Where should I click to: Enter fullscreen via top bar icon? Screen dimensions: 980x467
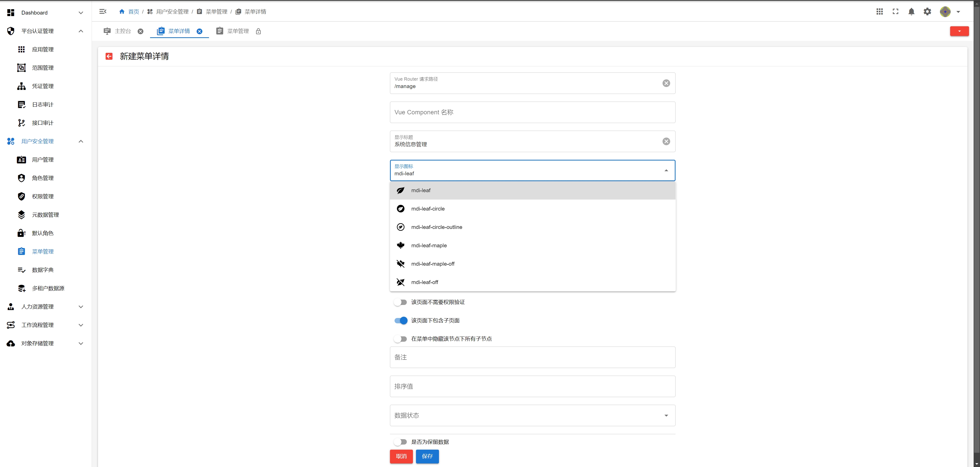point(895,12)
